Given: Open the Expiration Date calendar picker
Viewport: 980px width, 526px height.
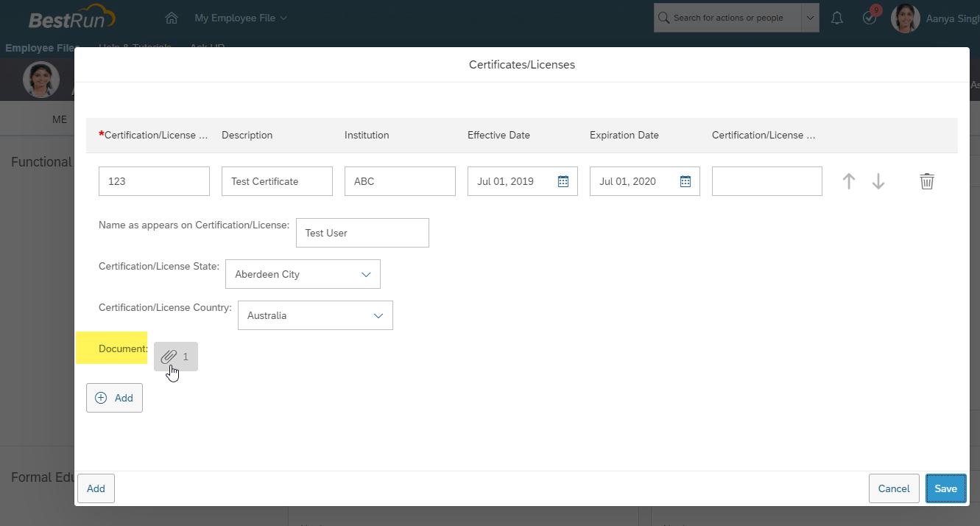Looking at the screenshot, I should [685, 181].
